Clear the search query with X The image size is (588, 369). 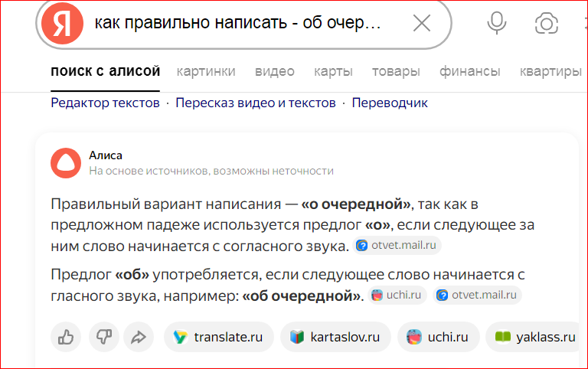coord(421,24)
